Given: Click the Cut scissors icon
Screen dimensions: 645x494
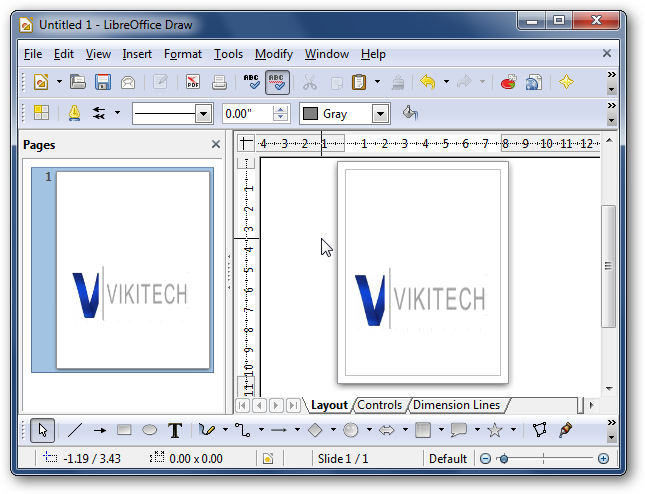Looking at the screenshot, I should tap(310, 82).
